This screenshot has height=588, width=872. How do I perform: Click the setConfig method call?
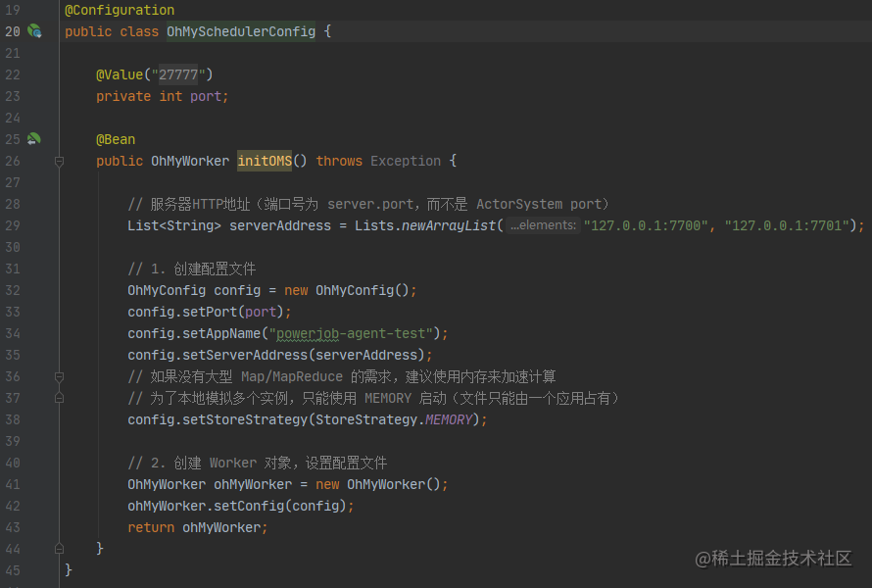[249, 506]
